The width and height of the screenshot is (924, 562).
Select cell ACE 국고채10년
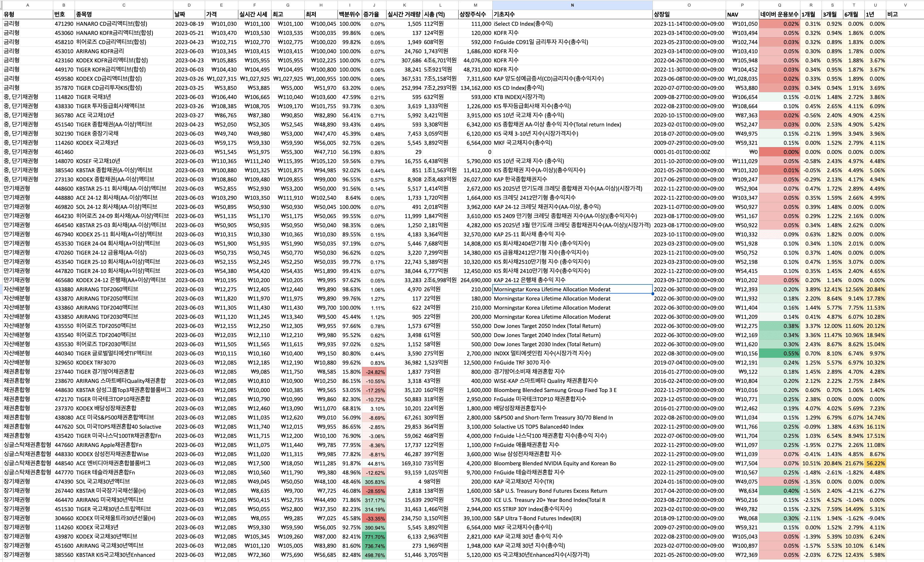point(124,115)
